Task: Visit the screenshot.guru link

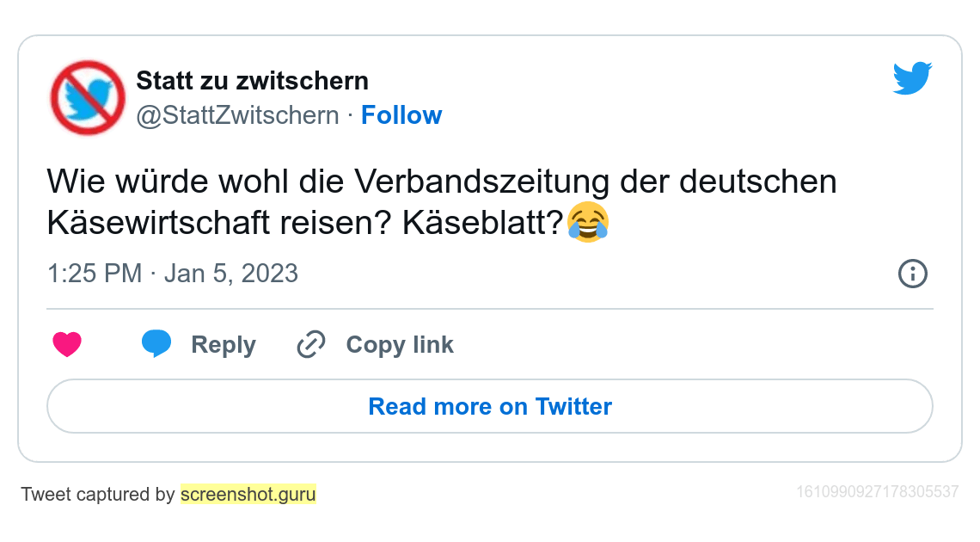Action: point(248,495)
